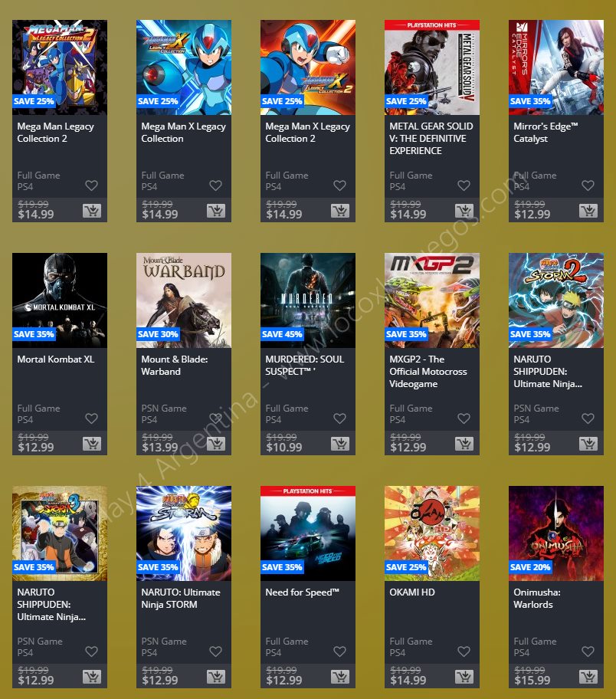The width and height of the screenshot is (616, 699).
Task: Add Mortal Kombat XL to cart
Action: (92, 444)
